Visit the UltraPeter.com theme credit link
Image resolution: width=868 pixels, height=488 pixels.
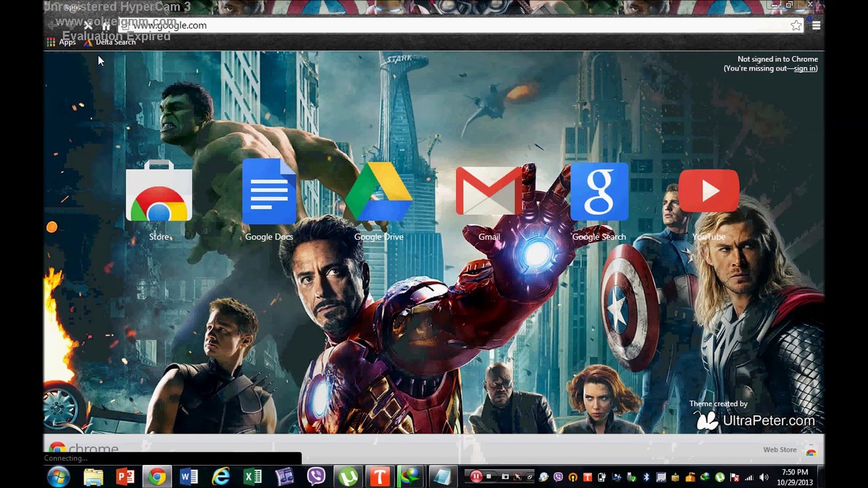[x=755, y=421]
